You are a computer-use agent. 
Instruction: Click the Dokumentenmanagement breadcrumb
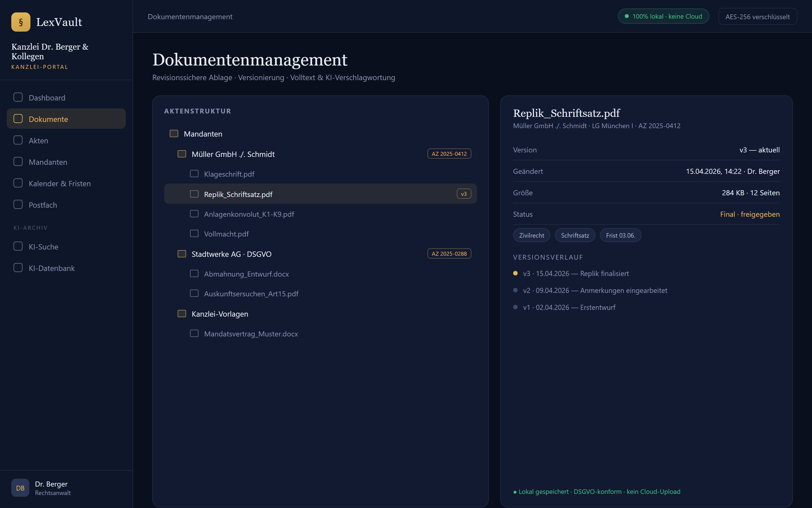(190, 16)
